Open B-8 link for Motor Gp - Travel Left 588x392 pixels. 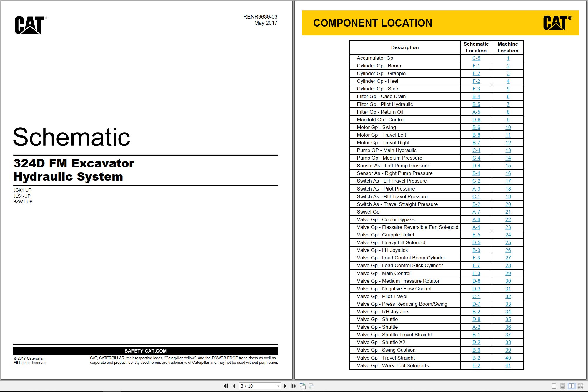pyautogui.click(x=476, y=135)
